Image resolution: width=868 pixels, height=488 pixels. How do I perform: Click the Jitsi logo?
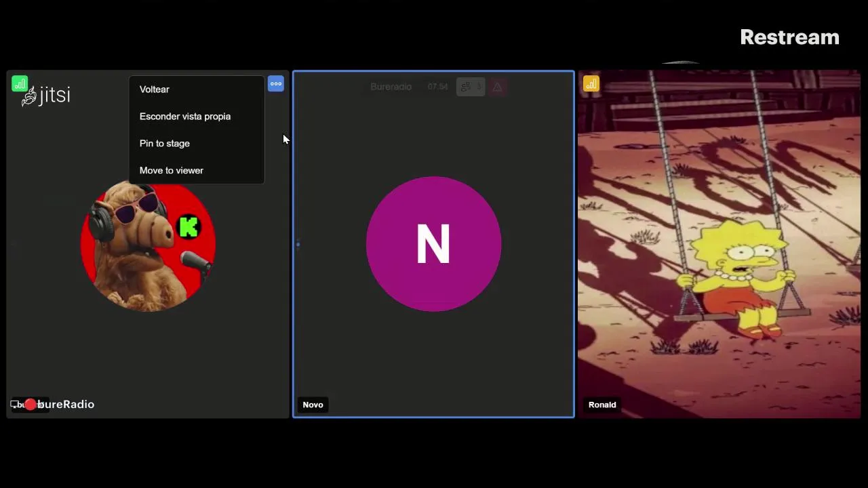click(x=46, y=96)
